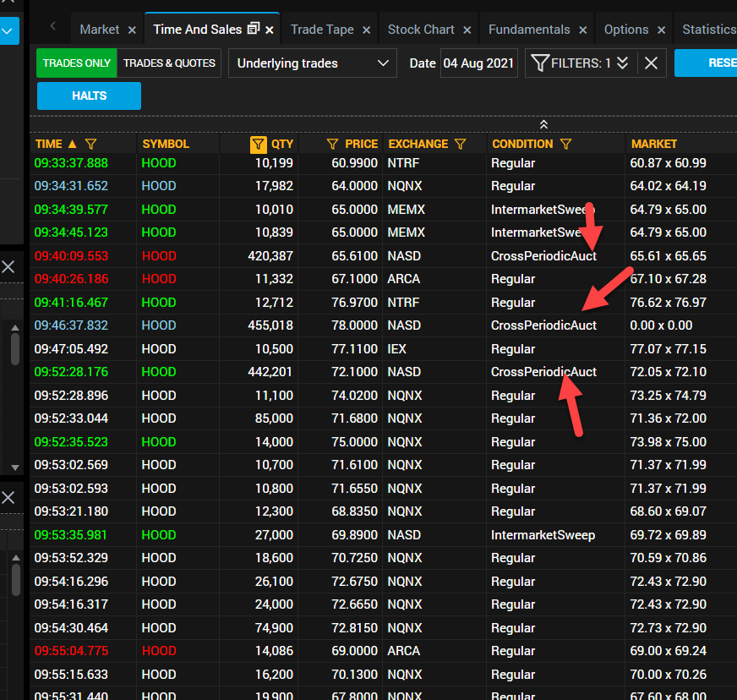Screen dimensions: 737x700
Task: Pop out the Time And Sales tab
Action: pos(254,29)
